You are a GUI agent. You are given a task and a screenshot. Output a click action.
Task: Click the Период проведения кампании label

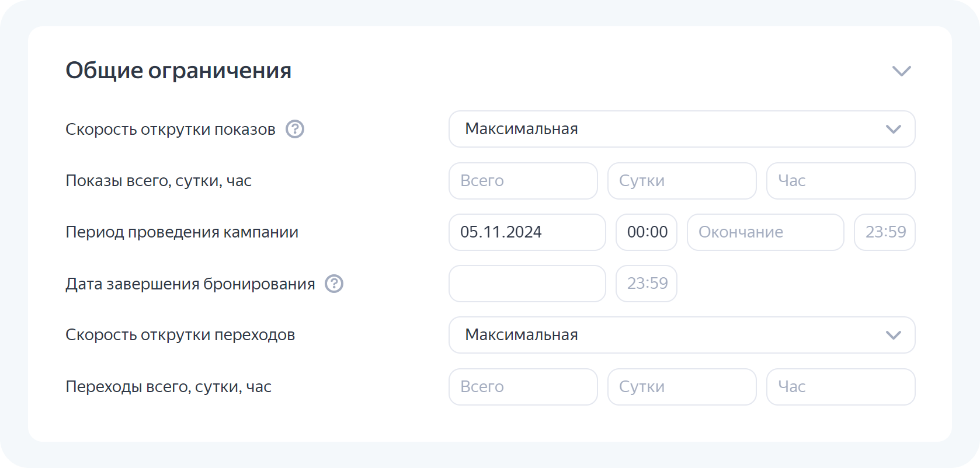182,232
